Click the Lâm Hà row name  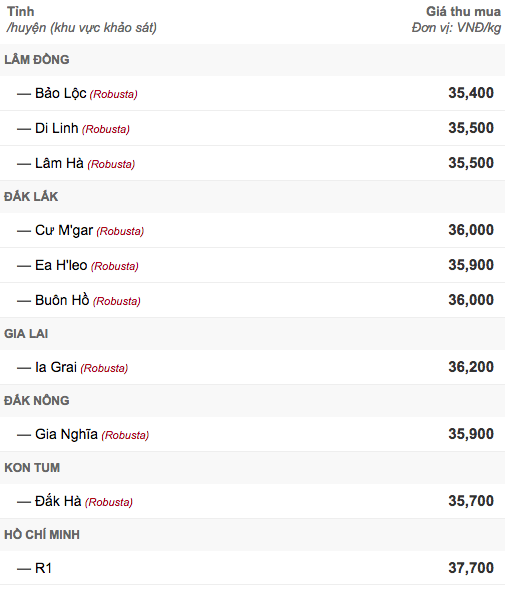[59, 163]
